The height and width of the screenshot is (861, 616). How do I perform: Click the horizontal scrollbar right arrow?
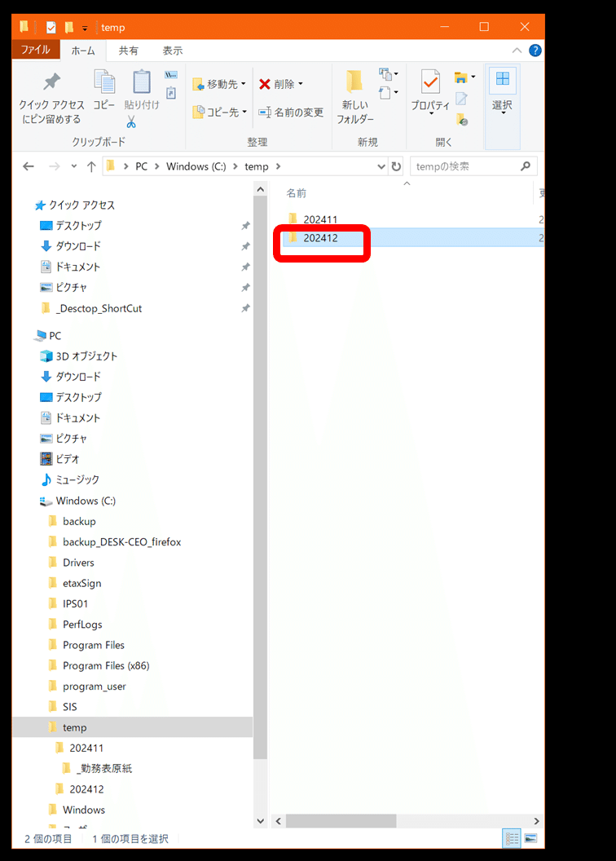point(536,822)
